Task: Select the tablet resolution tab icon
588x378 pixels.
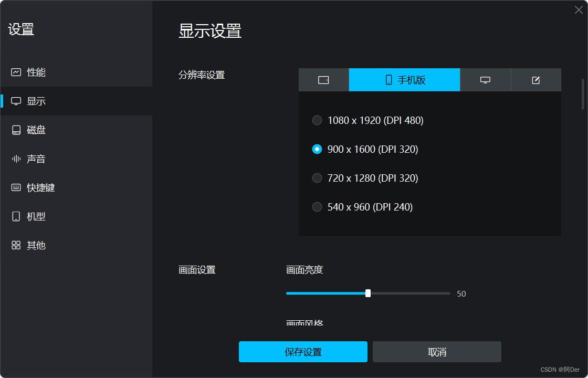Action: point(324,80)
